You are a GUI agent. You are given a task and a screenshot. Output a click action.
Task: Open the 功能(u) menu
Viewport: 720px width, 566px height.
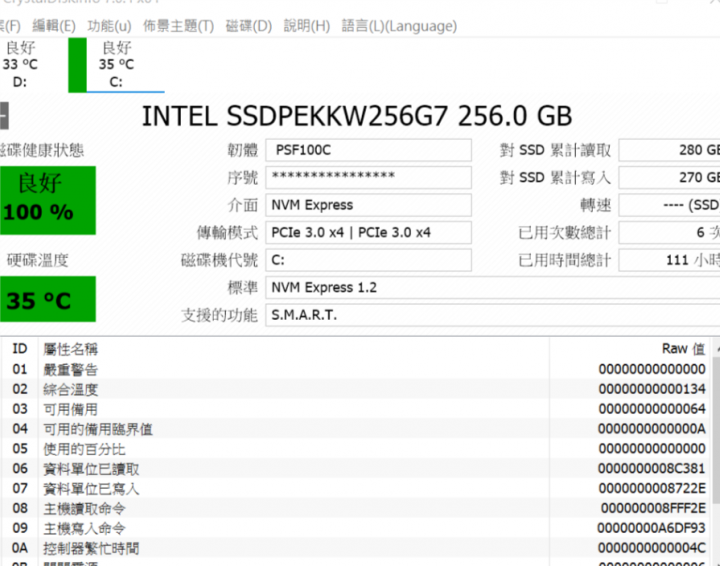point(109,26)
